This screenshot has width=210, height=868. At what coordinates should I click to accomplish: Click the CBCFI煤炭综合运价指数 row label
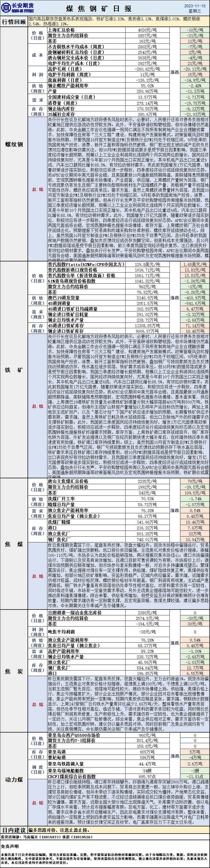pyautogui.click(x=72, y=776)
